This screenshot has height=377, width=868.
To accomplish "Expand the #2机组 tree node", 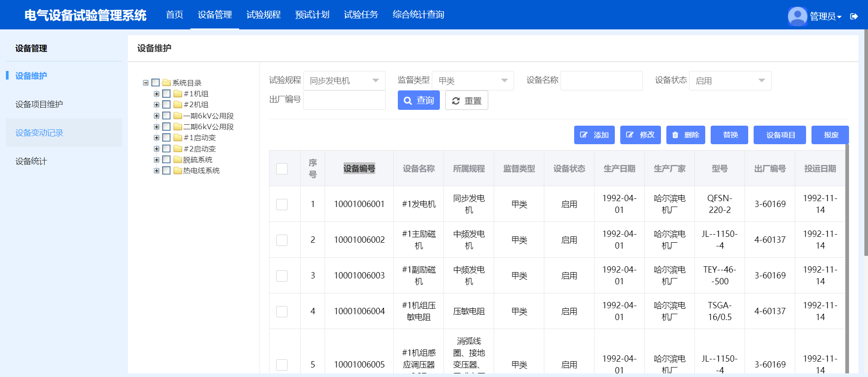I will [156, 104].
